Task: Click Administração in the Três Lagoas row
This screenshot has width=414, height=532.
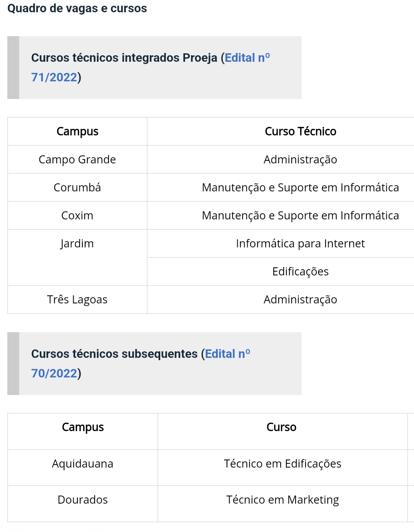Action: point(300,300)
